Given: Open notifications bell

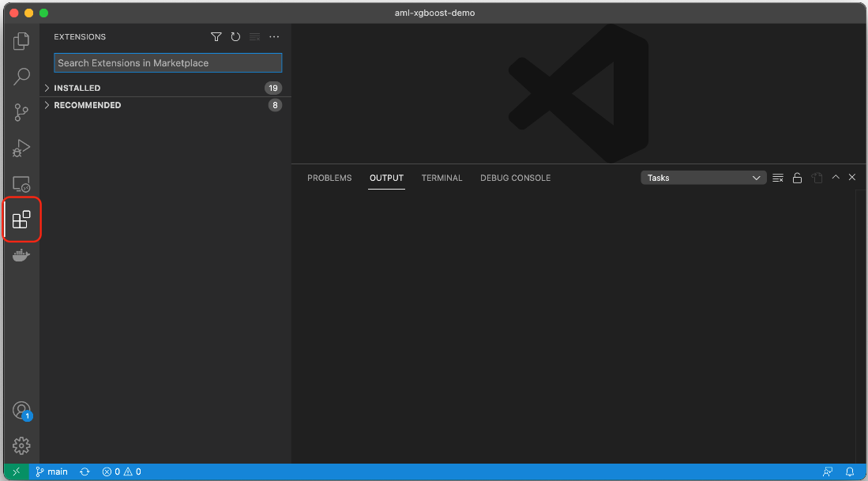Looking at the screenshot, I should tap(850, 472).
